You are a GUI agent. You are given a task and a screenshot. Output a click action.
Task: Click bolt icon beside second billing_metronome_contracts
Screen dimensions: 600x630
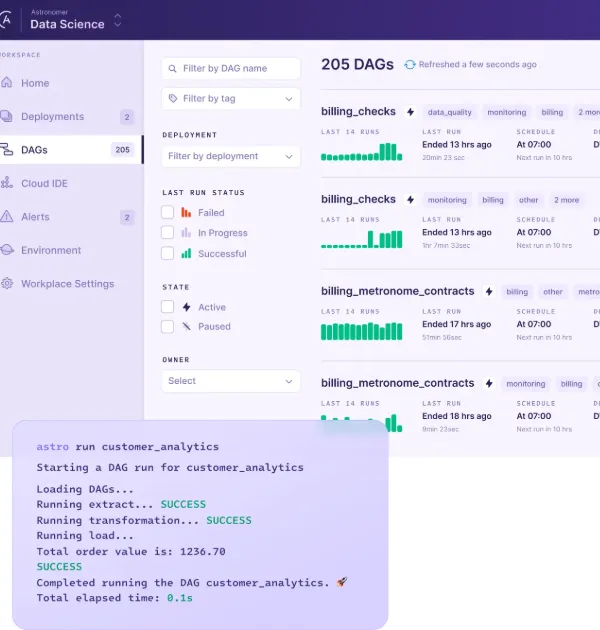(x=489, y=384)
